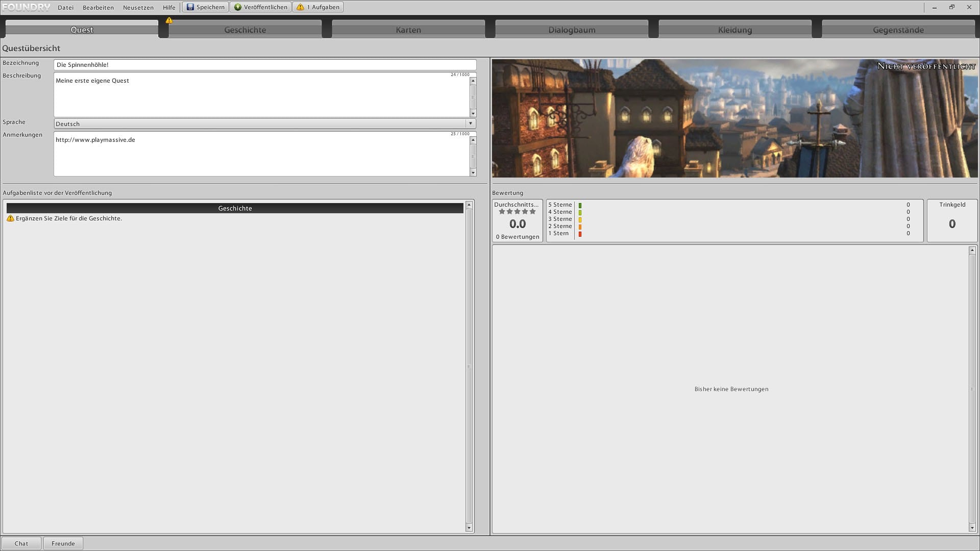Click the five-star average rating icons
Screen dimensions: 980x551
pos(517,212)
